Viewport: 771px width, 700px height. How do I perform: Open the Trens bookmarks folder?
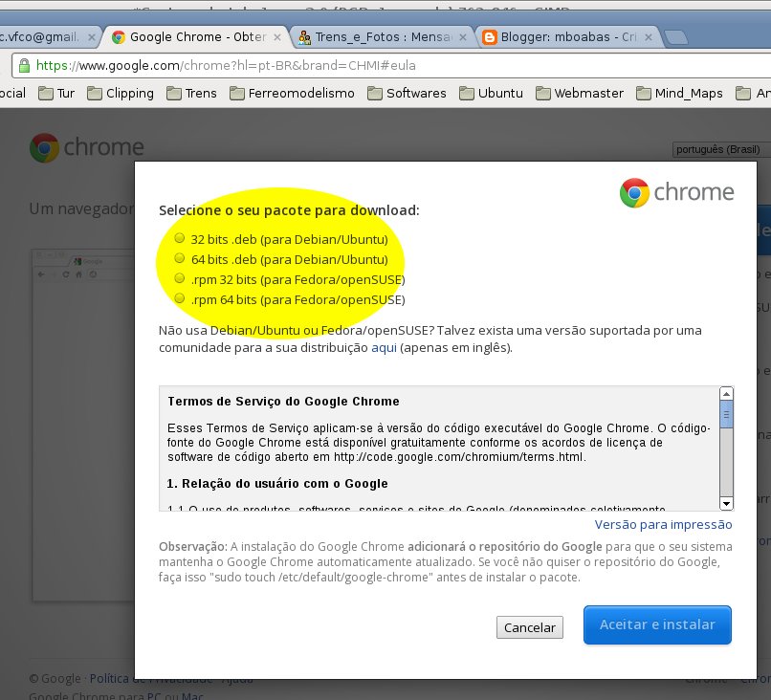[191, 93]
